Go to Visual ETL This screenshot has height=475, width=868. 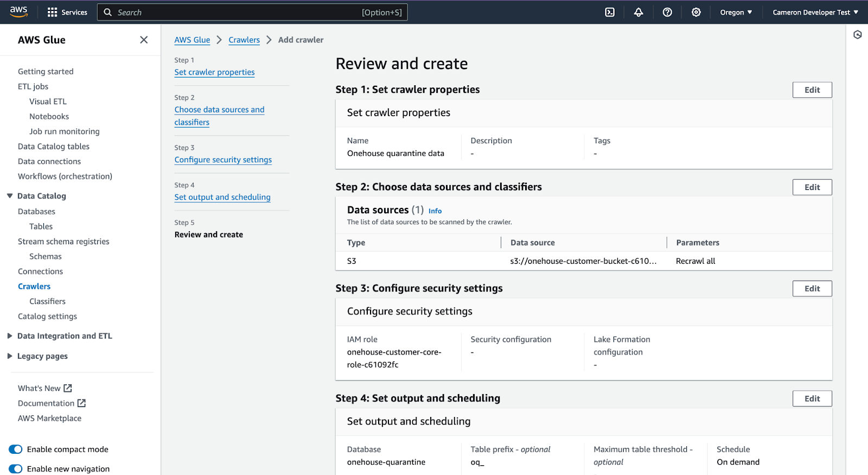click(48, 102)
